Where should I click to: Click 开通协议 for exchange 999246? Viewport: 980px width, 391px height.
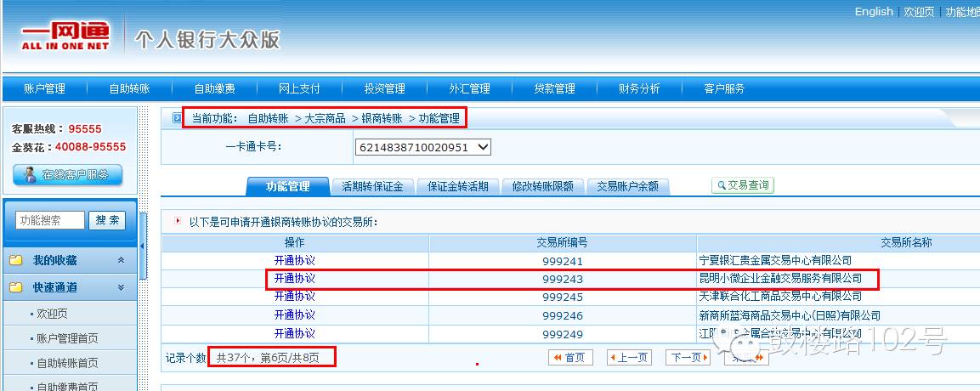(x=294, y=314)
